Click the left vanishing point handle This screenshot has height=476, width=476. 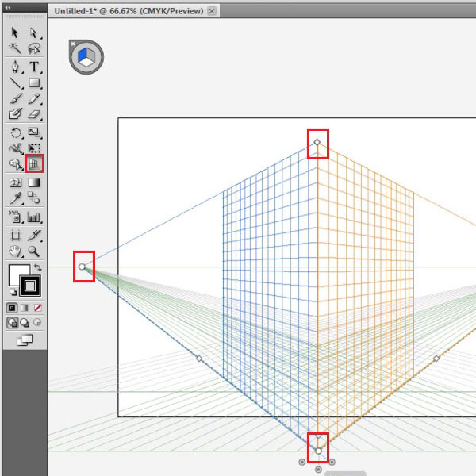82,267
